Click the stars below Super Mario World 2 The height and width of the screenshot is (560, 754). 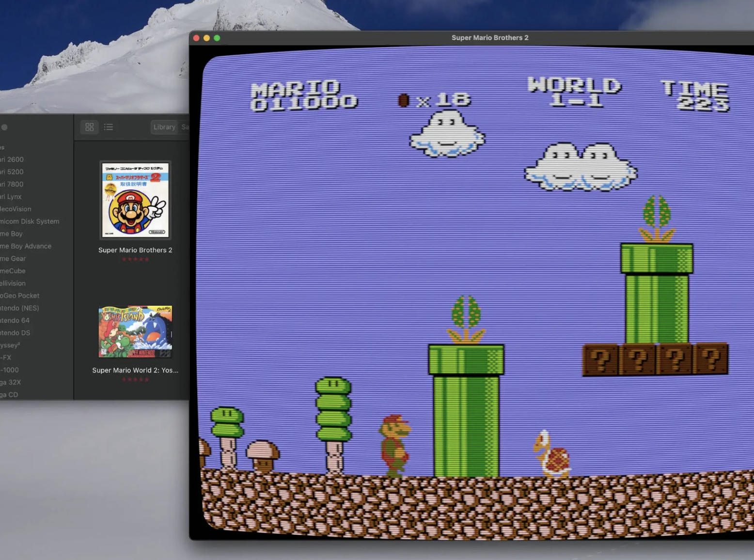click(136, 379)
